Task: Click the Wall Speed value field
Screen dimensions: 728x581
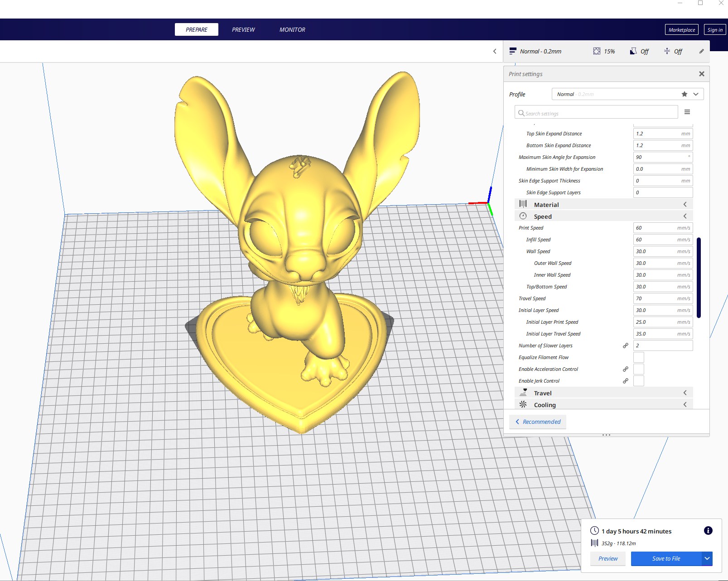Action: click(663, 251)
